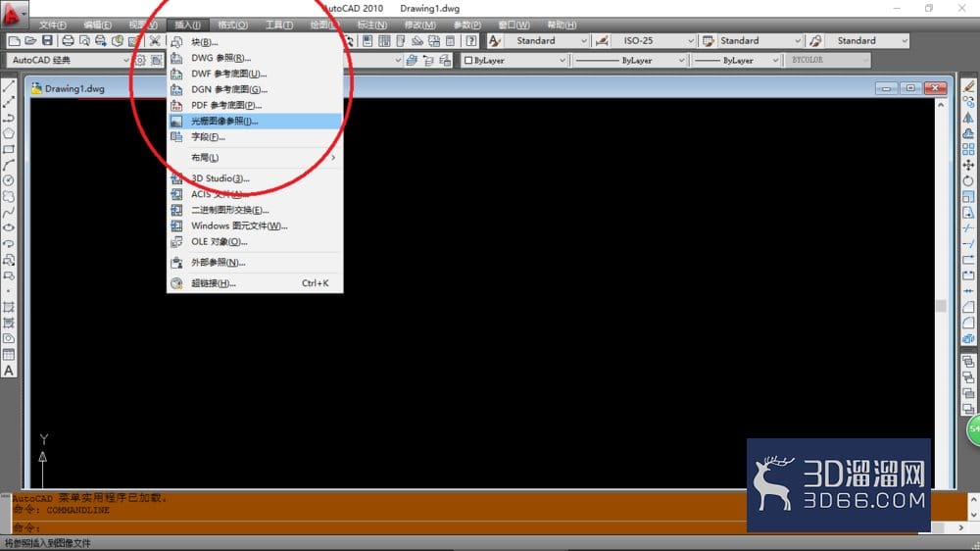Viewport: 980px width, 551px height.
Task: Click the Array tool in the Modify toolbar
Action: [x=968, y=149]
